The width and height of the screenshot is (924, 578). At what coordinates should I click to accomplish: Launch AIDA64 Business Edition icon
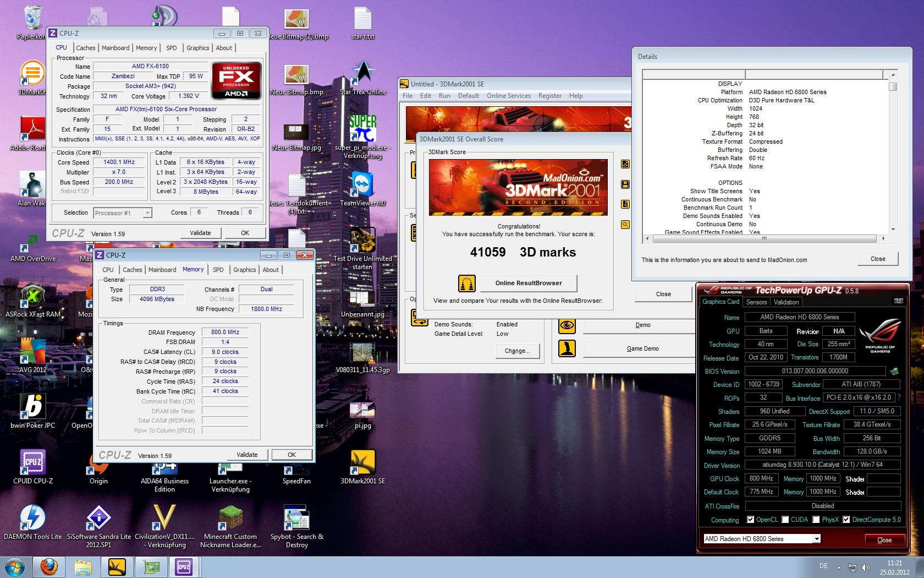(x=165, y=476)
